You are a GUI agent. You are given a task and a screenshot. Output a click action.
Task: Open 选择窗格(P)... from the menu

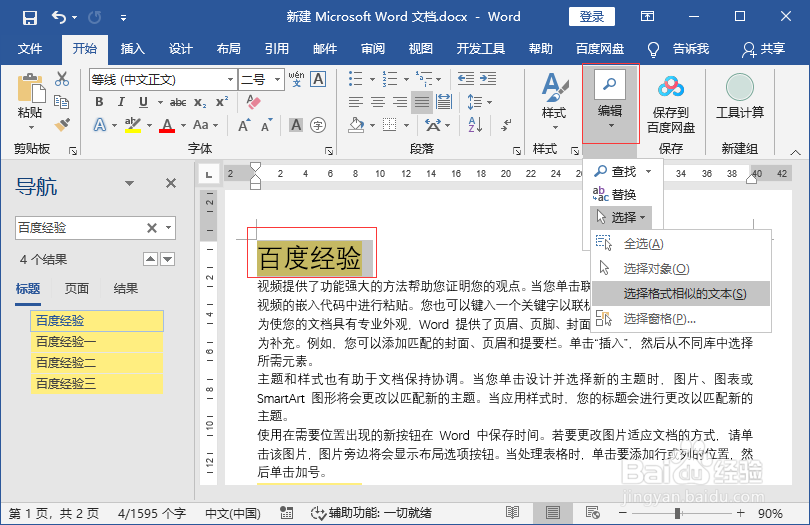tap(681, 319)
